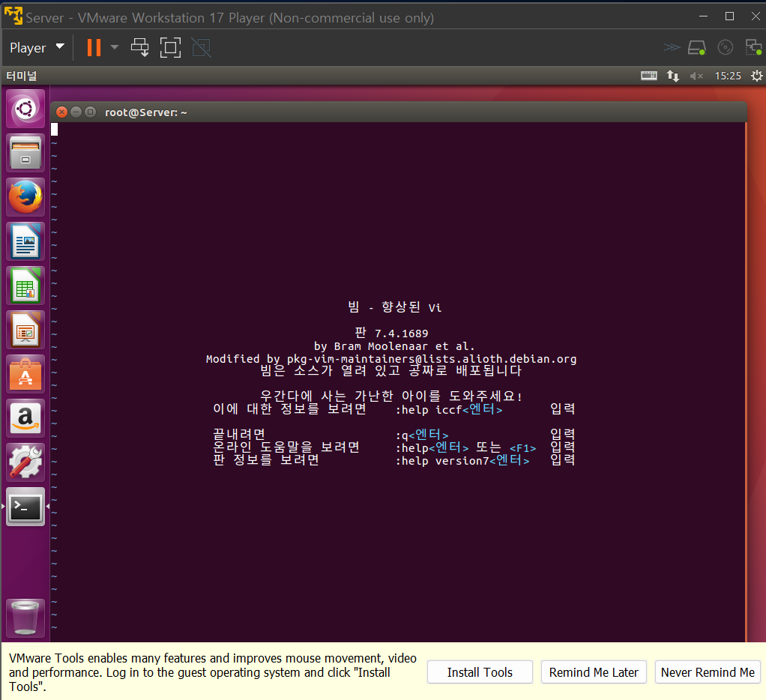The image size is (766, 700).
Task: Click the VMware fast-forward arrows icon
Action: click(672, 47)
